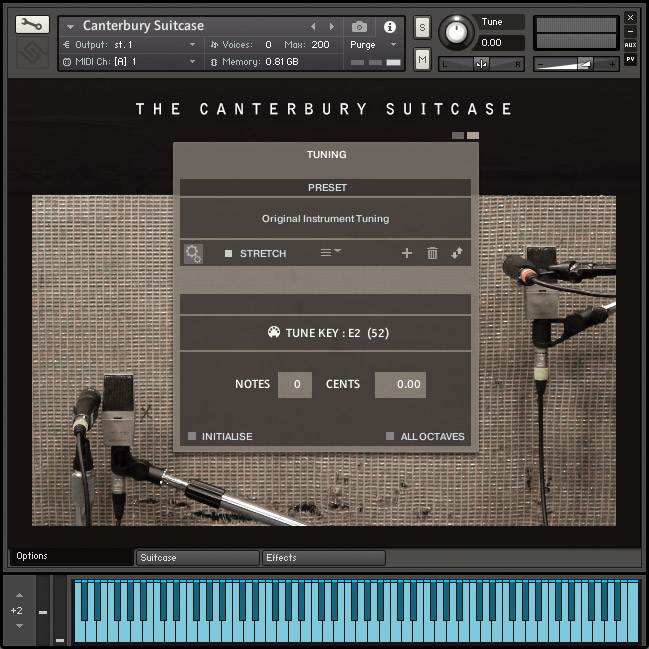Switch to the second beige page indicator
This screenshot has height=649, width=649.
point(473,135)
